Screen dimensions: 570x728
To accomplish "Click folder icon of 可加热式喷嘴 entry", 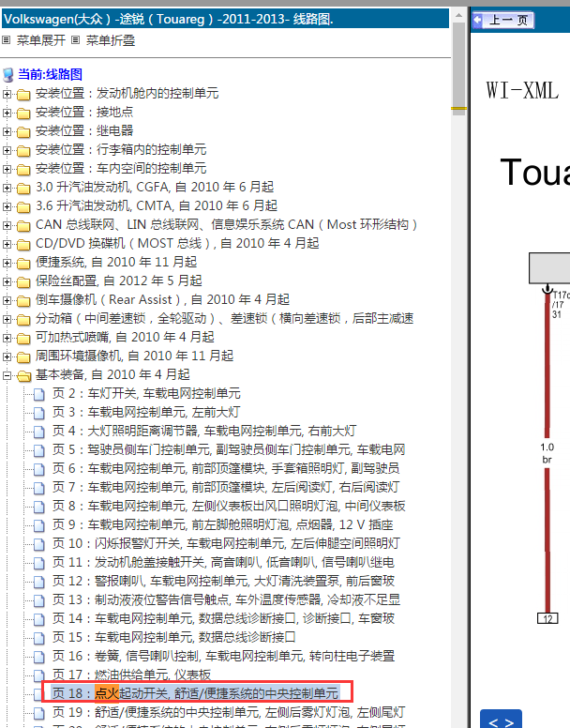I will (23, 338).
